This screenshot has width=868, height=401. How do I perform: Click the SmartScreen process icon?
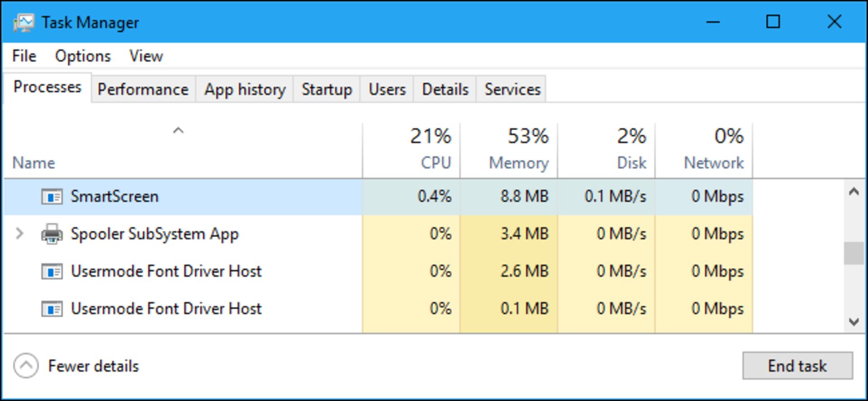(52, 197)
